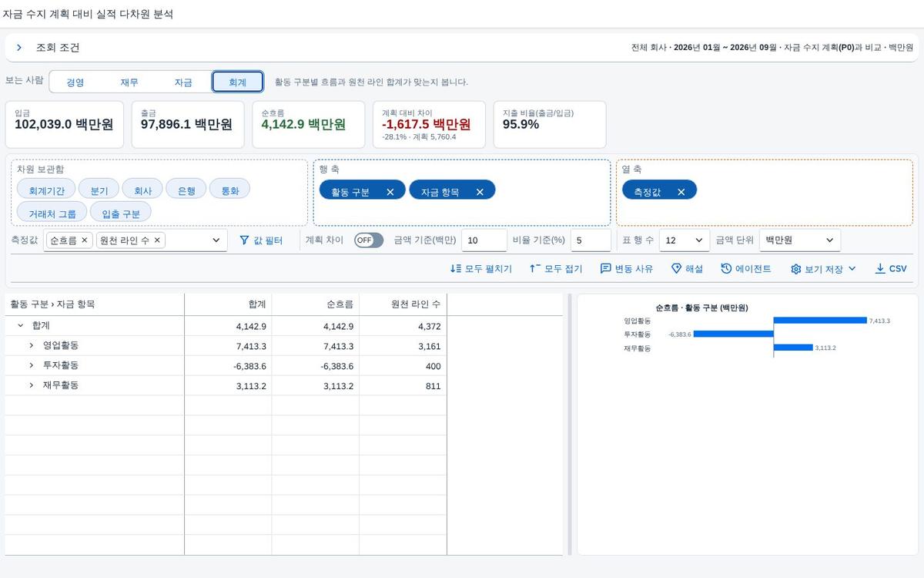Image resolution: width=924 pixels, height=578 pixels.
Task: Remove 활동 구분 from row axis
Action: pyautogui.click(x=390, y=192)
